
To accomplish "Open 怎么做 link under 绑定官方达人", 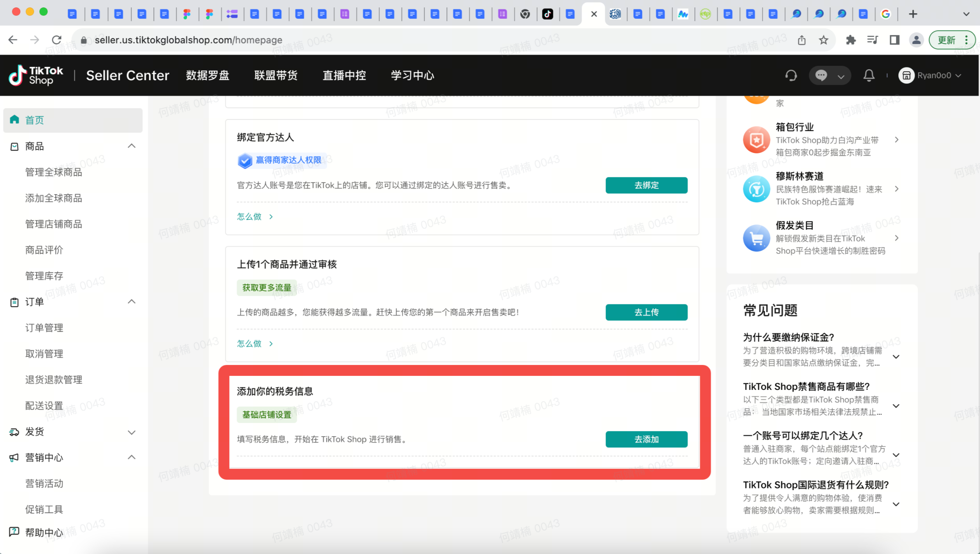I will [255, 217].
